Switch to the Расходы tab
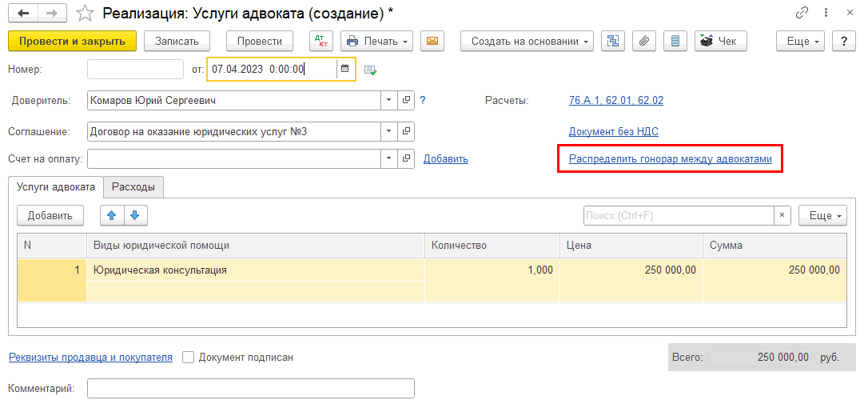 point(133,187)
